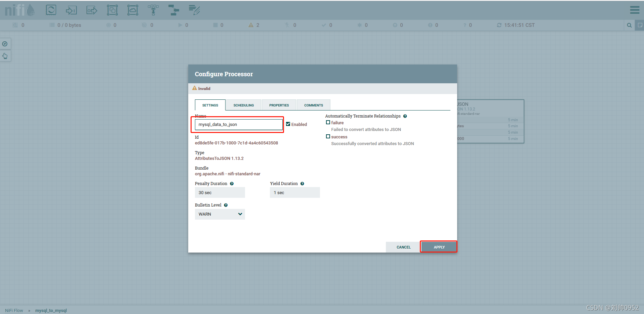This screenshot has width=644, height=314.
Task: Click the processor Id value text
Action: tap(237, 143)
